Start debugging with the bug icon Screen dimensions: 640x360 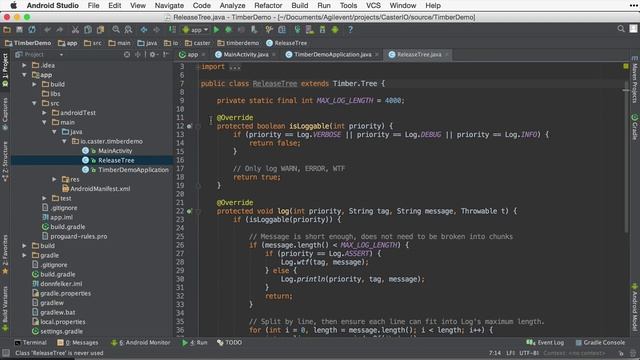(229, 30)
